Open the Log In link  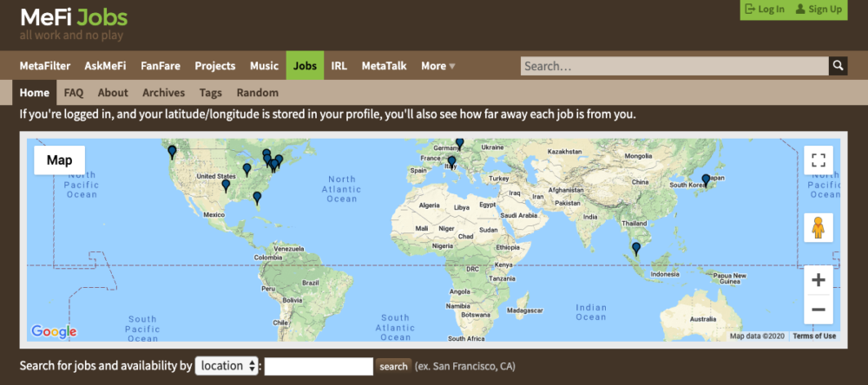click(x=765, y=9)
